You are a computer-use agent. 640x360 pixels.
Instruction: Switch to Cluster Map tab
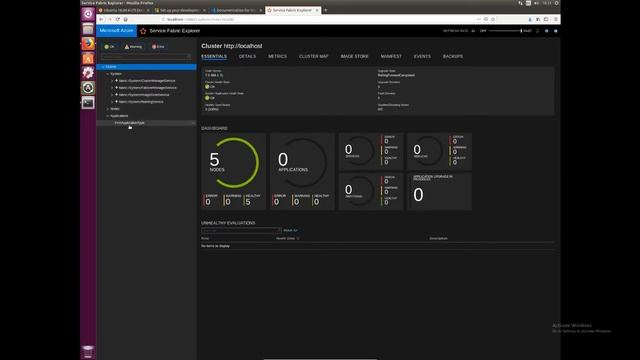point(313,56)
